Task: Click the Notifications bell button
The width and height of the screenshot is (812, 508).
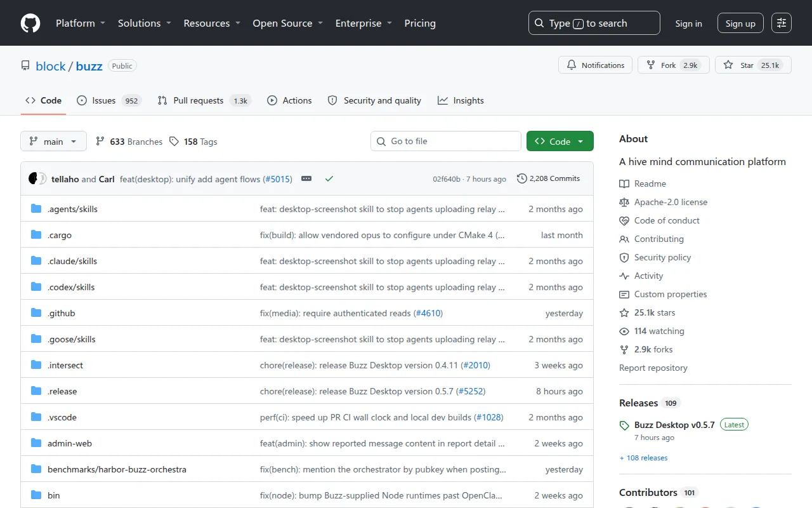Action: 596,65
